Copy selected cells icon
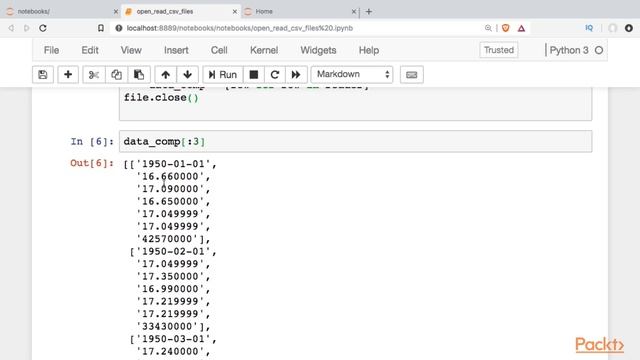The image size is (640, 360). (x=116, y=75)
